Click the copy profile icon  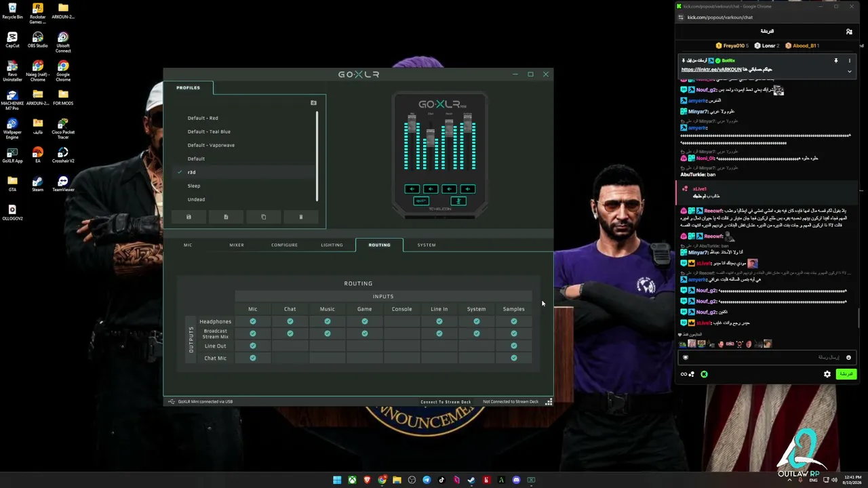264,217
